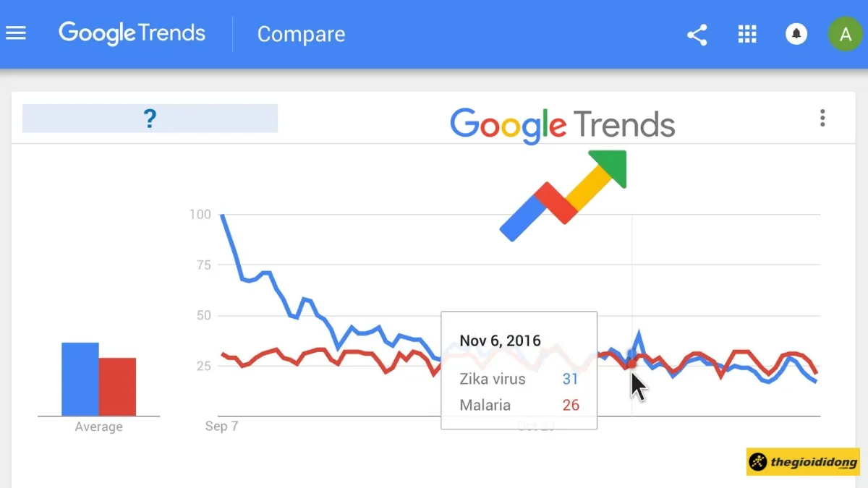Image resolution: width=868 pixels, height=488 pixels.
Task: Click the Google Trends logo in the header
Action: click(132, 33)
